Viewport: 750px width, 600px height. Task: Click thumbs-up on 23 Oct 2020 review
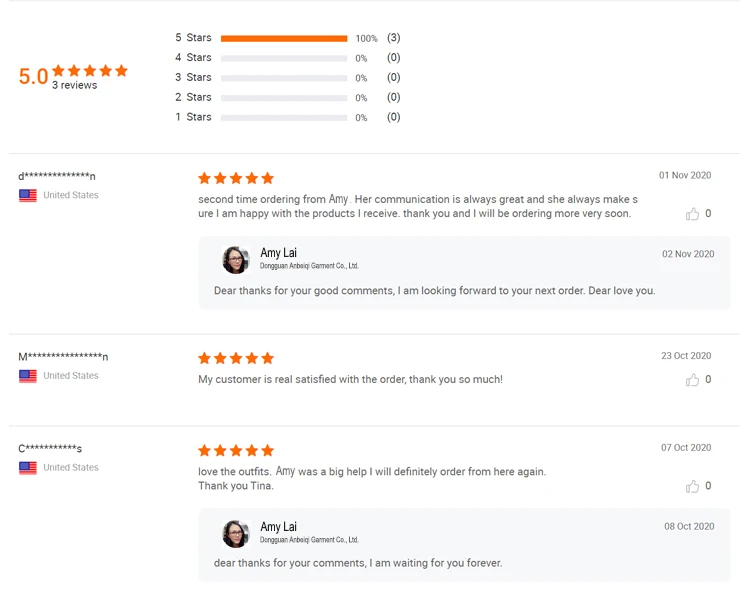(692, 380)
